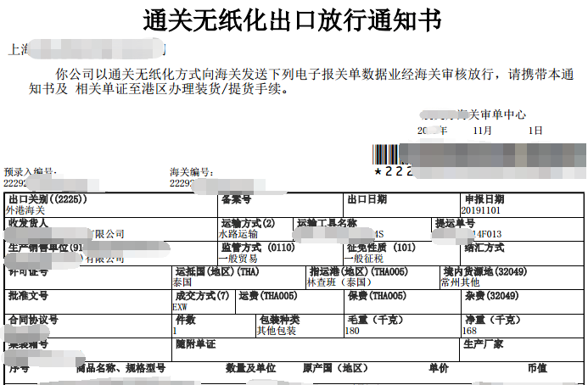Click the 结汇方式 label
The width and height of the screenshot is (588, 385).
(484, 248)
